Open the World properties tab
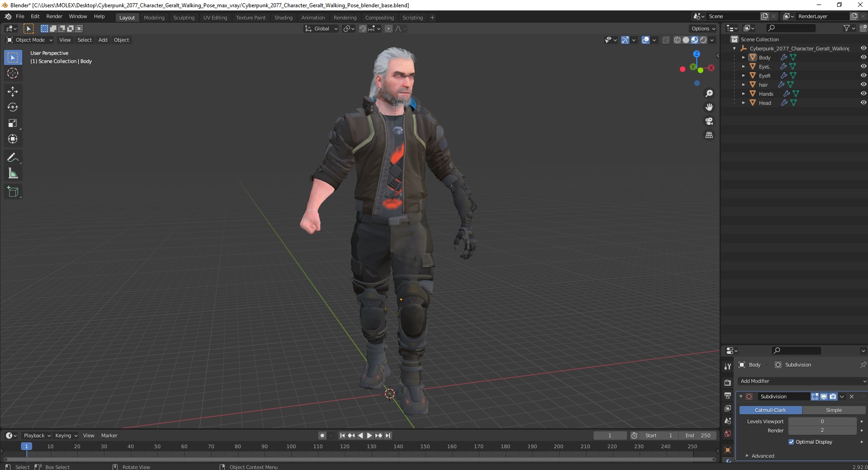 pos(728,434)
